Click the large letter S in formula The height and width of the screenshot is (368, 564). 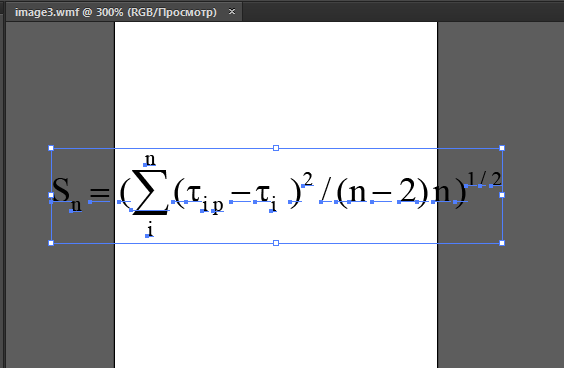pyautogui.click(x=61, y=189)
